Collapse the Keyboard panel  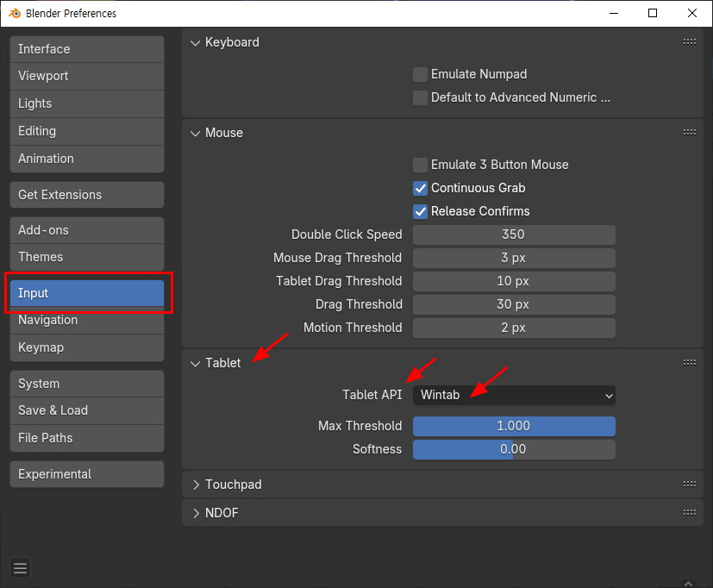[195, 43]
